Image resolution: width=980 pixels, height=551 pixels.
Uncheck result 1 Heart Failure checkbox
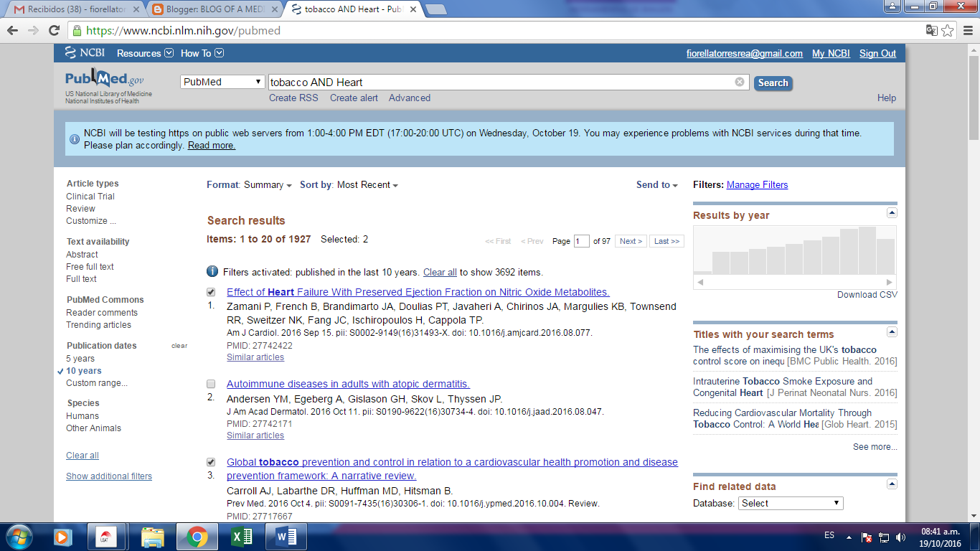click(x=211, y=292)
